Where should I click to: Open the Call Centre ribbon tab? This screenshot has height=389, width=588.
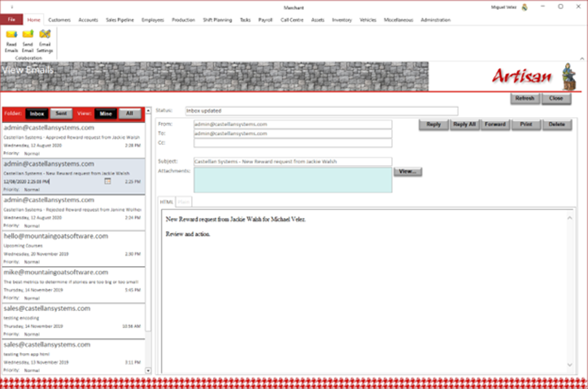pos(292,20)
